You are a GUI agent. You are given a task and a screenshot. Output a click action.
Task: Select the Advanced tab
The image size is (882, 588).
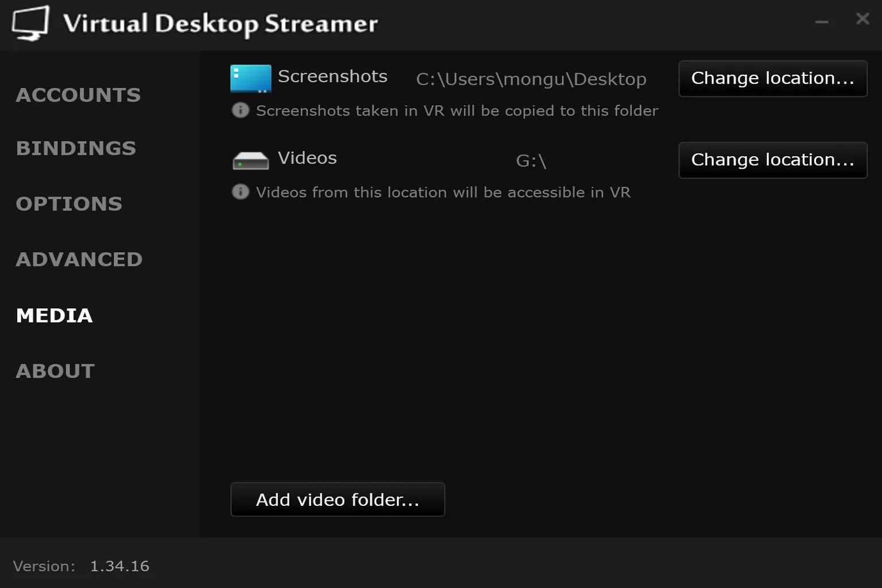[x=79, y=260]
